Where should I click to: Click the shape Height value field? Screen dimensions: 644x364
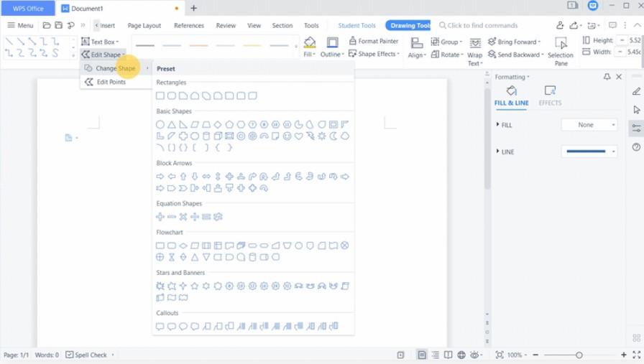[635, 40]
